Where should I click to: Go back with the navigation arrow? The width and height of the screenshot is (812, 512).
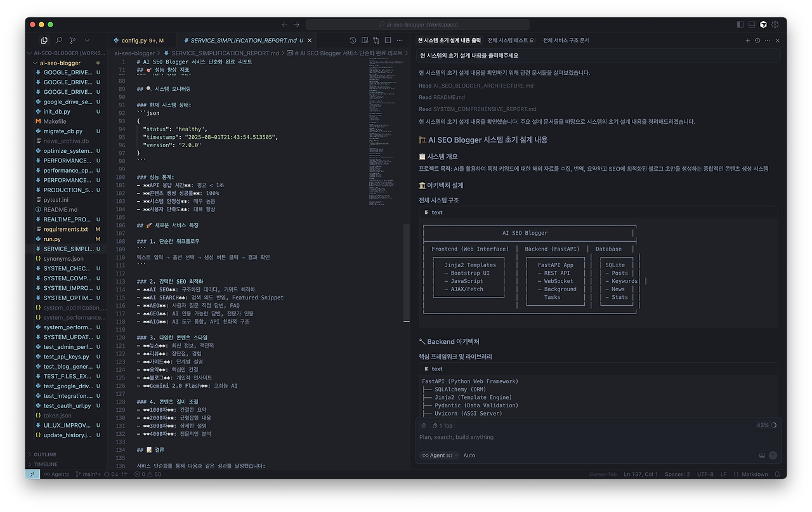[x=284, y=25]
